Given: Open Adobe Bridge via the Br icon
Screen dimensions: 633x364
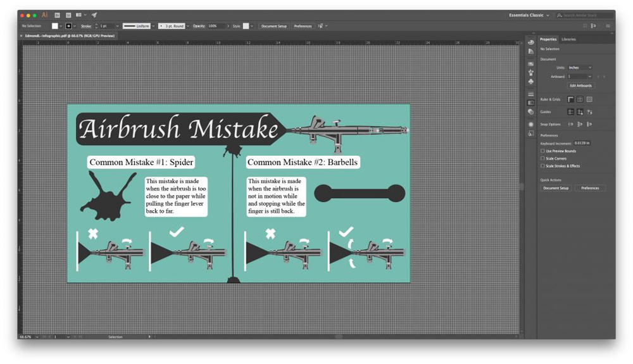Looking at the screenshot, I should [x=58, y=15].
